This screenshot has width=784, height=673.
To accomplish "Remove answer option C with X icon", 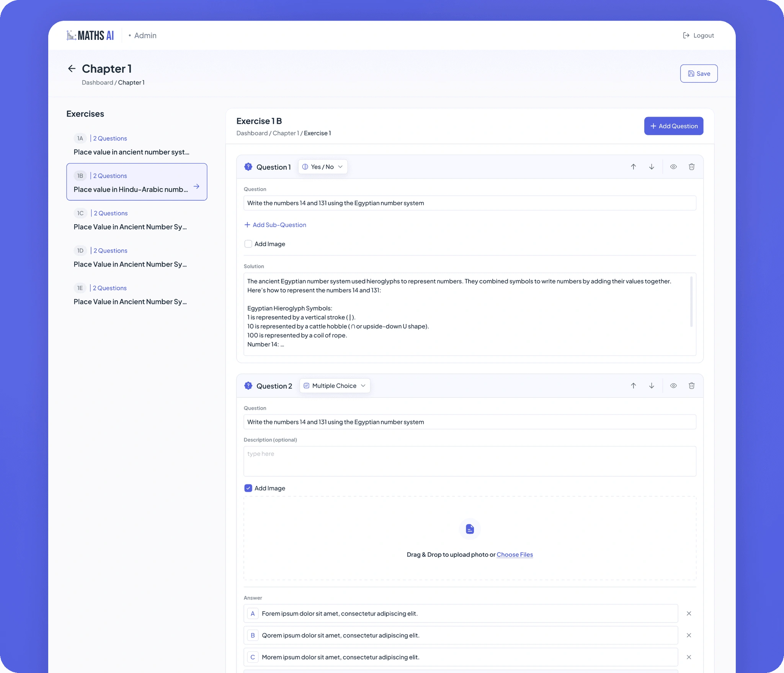I will click(x=689, y=657).
